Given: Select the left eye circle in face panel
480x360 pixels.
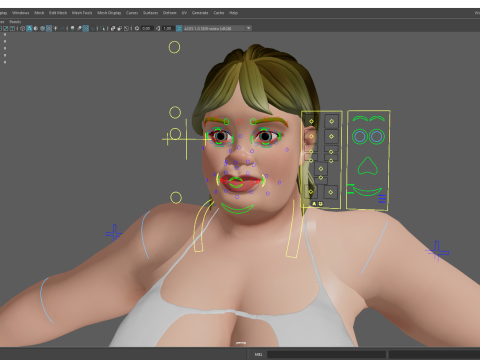Looking at the screenshot, I should tap(360, 136).
